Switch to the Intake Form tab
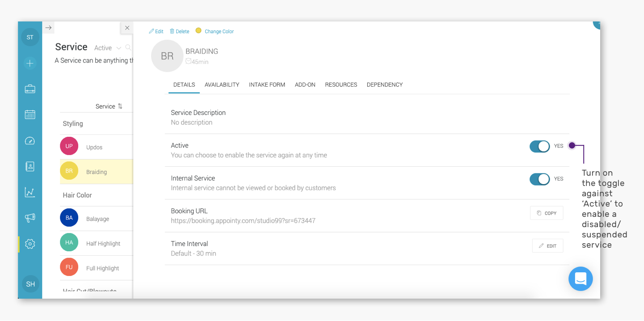 pos(267,84)
